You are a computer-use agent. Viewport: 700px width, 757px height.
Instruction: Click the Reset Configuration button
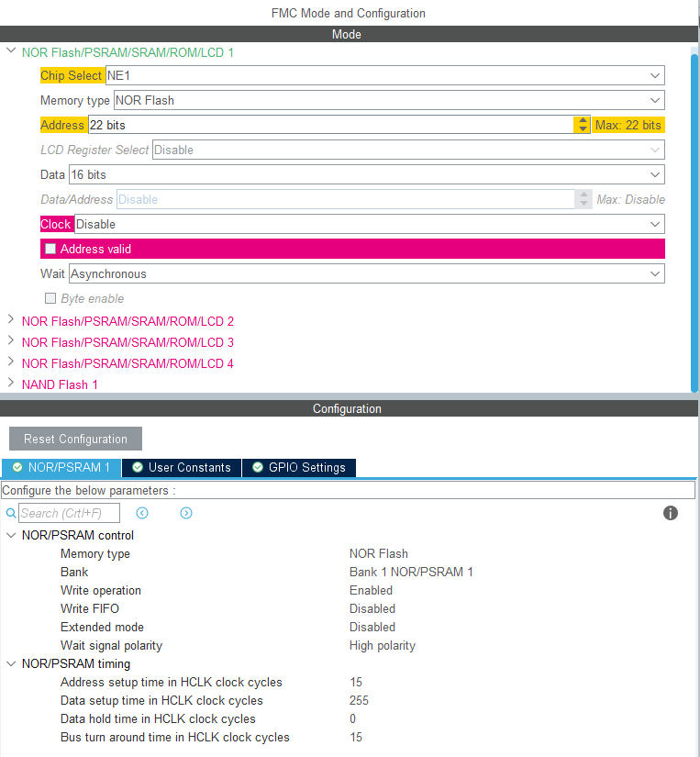pyautogui.click(x=75, y=439)
